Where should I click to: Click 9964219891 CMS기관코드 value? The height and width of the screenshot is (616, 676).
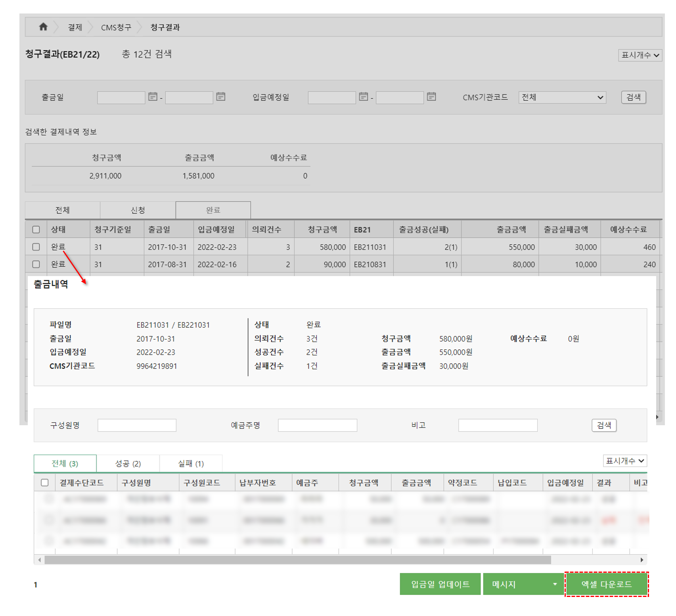(157, 366)
